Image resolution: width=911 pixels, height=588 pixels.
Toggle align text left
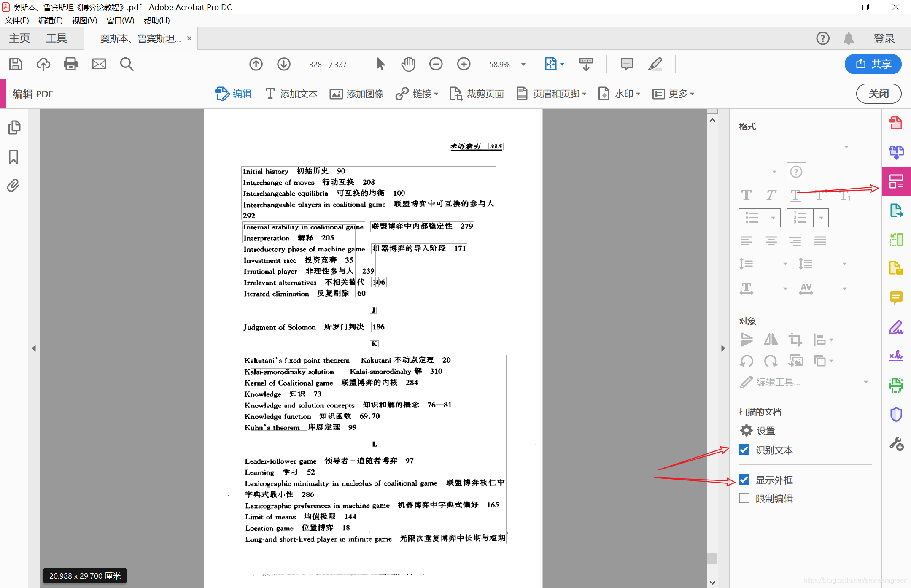747,241
